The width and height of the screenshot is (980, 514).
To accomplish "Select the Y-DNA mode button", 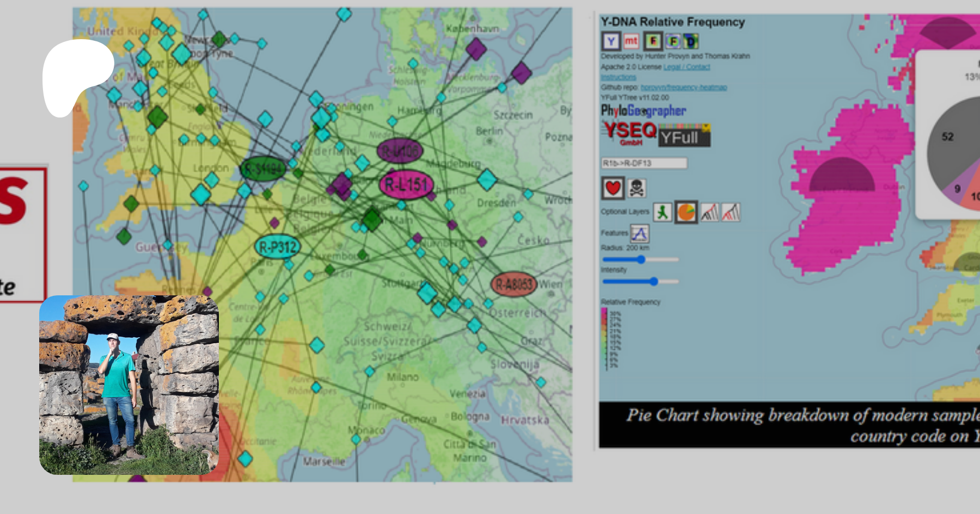I will point(611,41).
